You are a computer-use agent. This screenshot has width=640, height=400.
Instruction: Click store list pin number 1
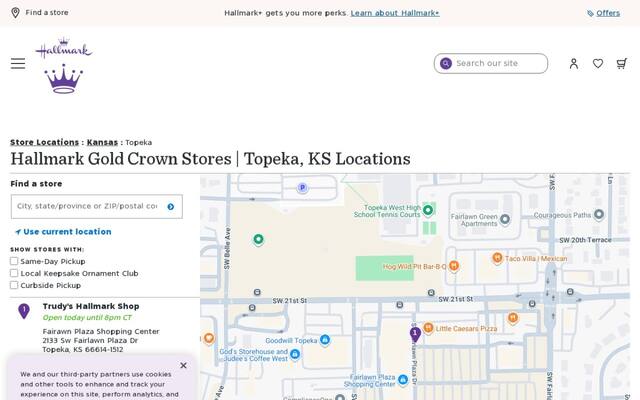pyautogui.click(x=24, y=311)
